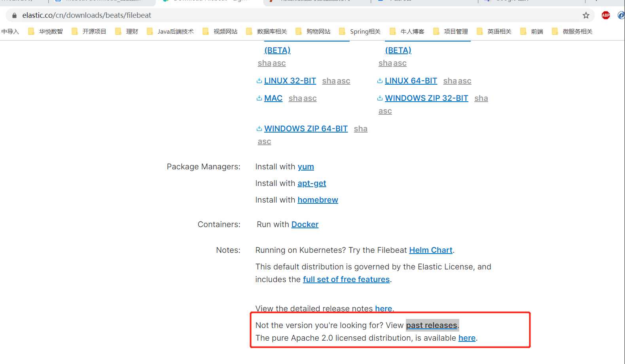Open the right column (BETA) link

[398, 50]
